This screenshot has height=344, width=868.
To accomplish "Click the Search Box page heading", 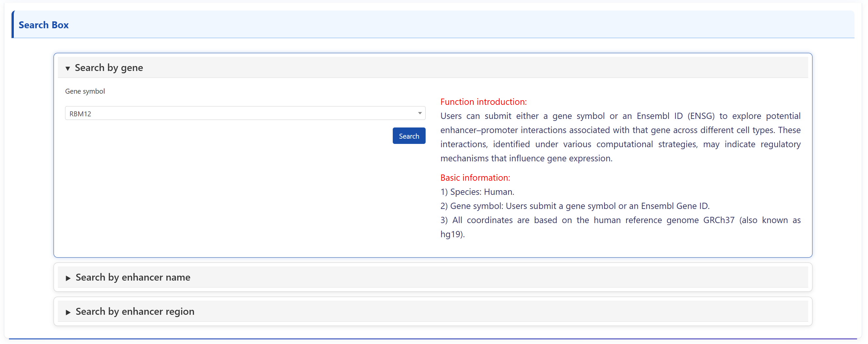I will [x=43, y=25].
